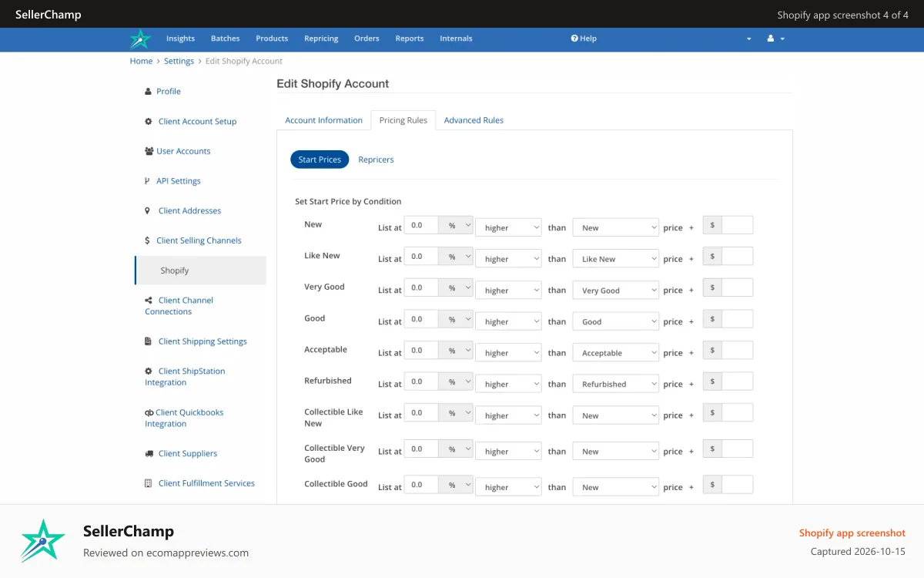Click the Client Channel Connections share icon

[x=149, y=301]
